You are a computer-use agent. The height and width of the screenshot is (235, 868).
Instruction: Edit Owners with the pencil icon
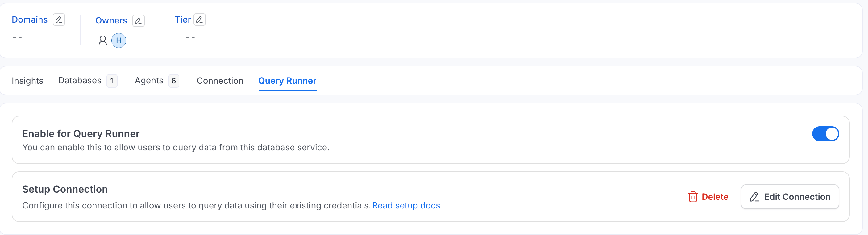coord(138,21)
